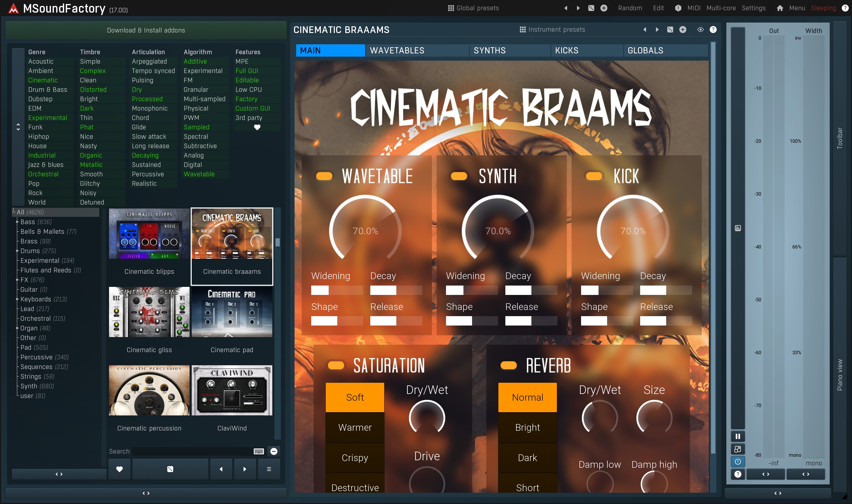
Task: Click the plus icon next to Global presets
Action: point(604,8)
